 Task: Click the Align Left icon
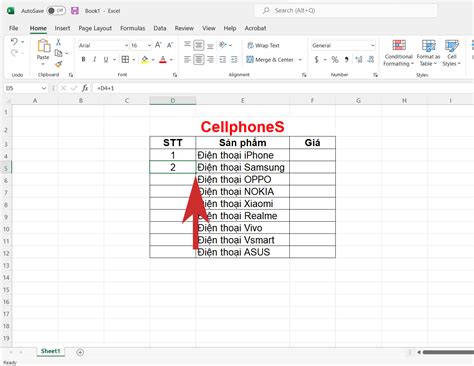[187, 60]
